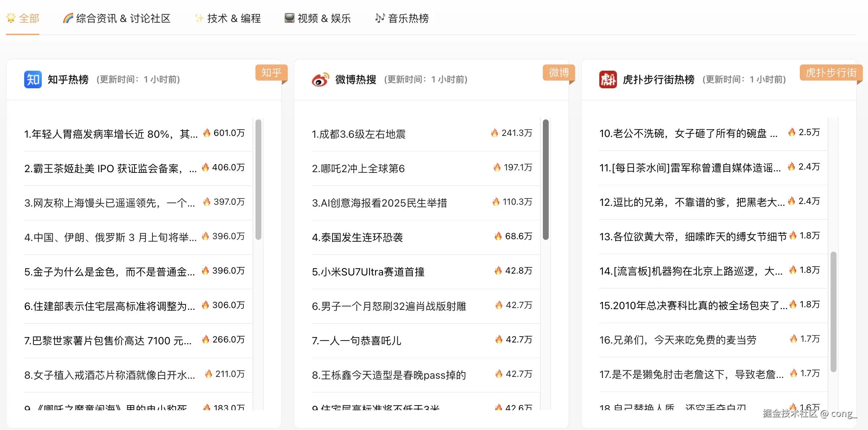Click flame icon next to 601.0万
This screenshot has width=868, height=430.
pyautogui.click(x=207, y=133)
